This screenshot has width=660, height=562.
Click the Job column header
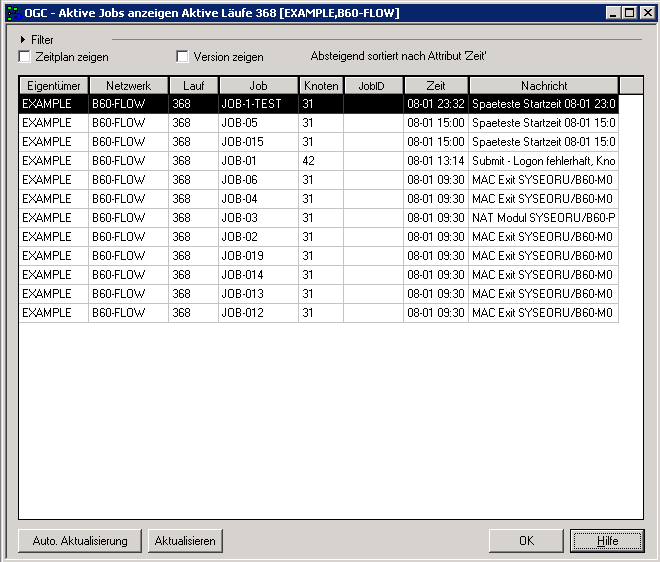258,86
